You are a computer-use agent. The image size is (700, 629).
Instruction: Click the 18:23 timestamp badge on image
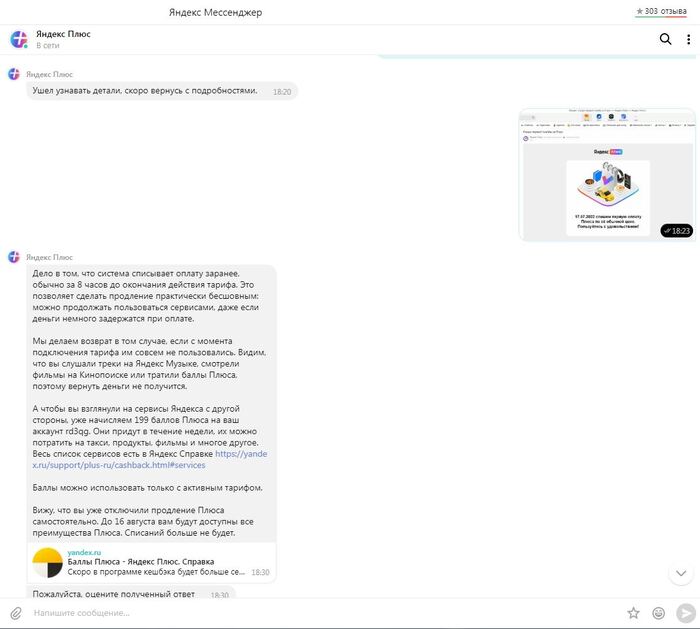pos(677,231)
